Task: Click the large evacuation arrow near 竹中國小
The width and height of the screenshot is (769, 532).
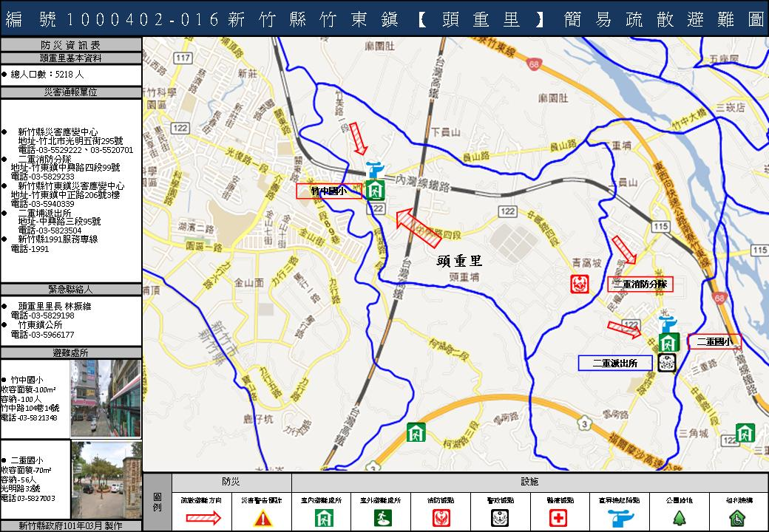Action: pos(418,228)
